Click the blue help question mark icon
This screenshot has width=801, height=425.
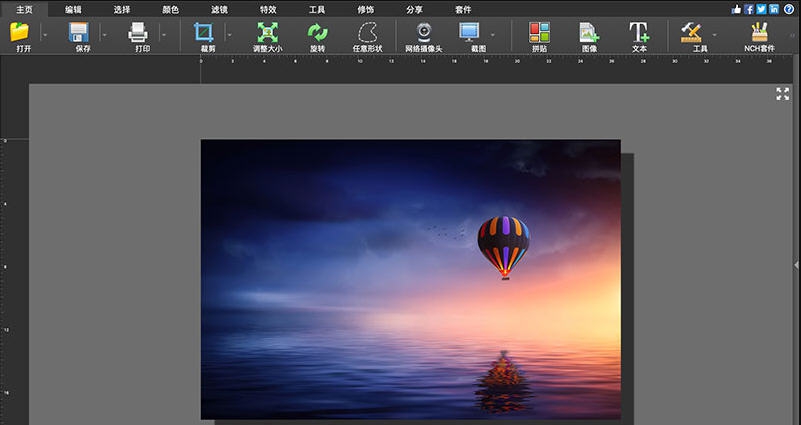[x=789, y=9]
